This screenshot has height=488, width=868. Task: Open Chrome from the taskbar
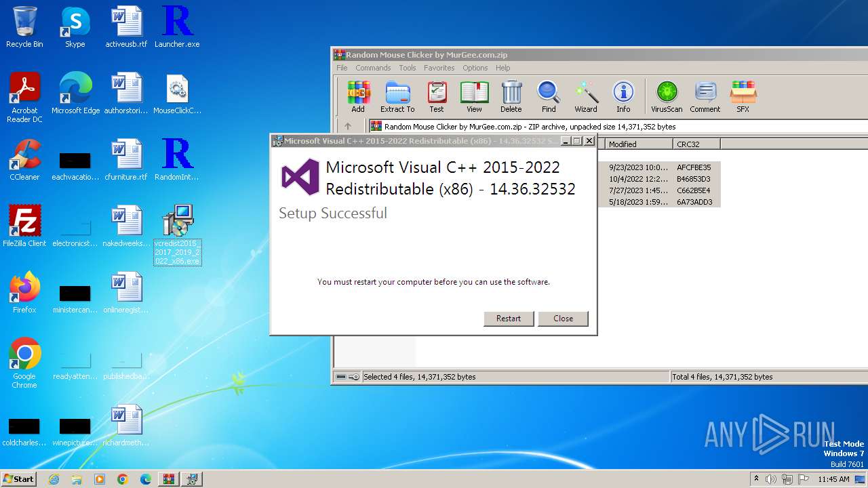122,479
